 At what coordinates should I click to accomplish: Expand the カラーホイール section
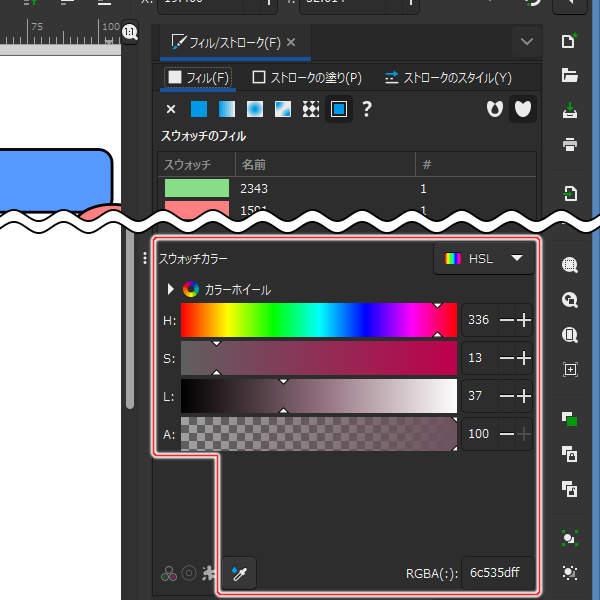click(171, 289)
